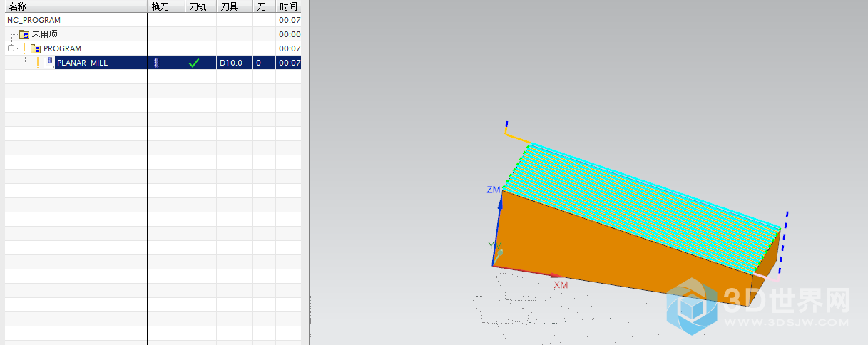Click the 刀轨 column header
The image size is (868, 345).
click(200, 6)
